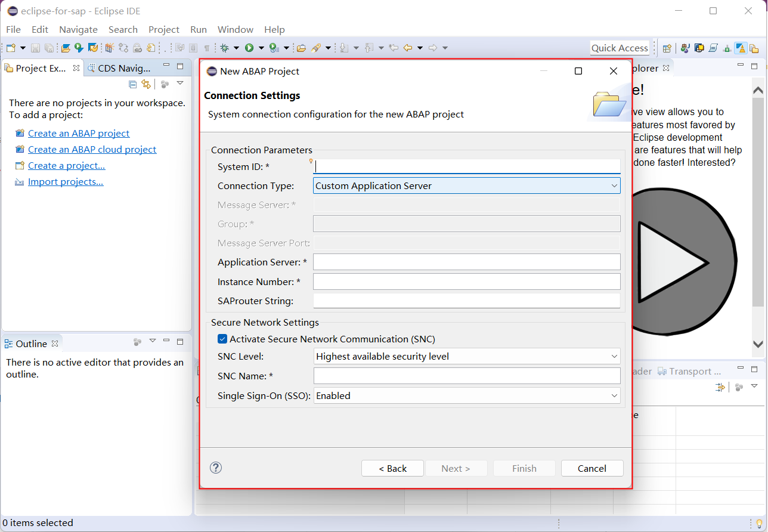The image size is (768, 532).
Task: Click Create a project... link
Action: 67,166
